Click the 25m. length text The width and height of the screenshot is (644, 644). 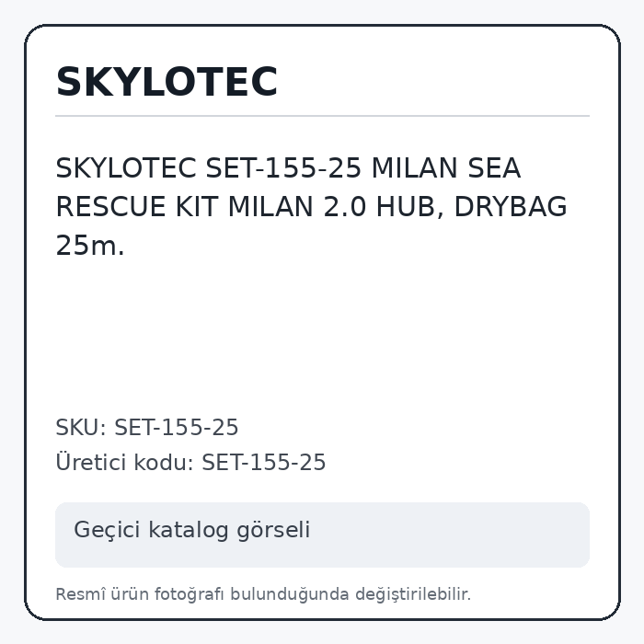tap(90, 245)
